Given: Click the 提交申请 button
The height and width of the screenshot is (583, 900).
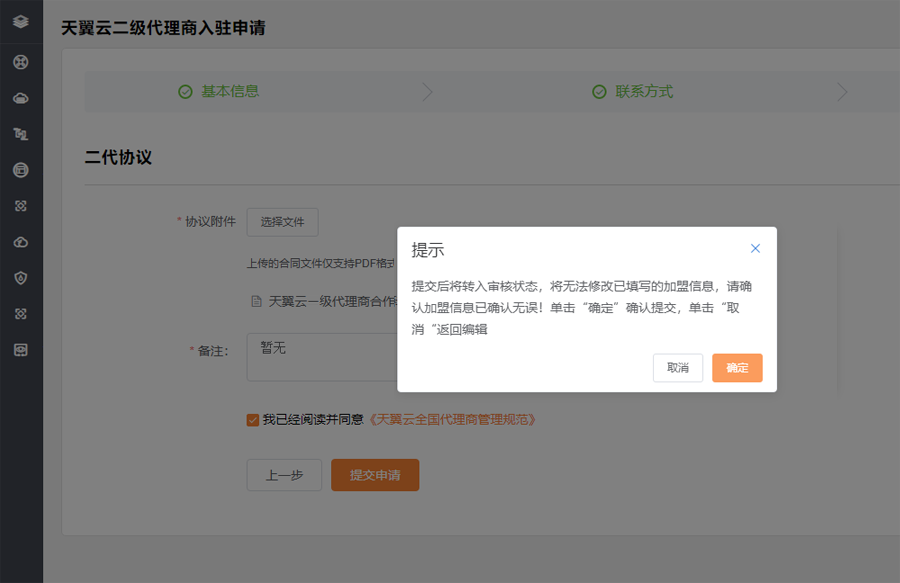Looking at the screenshot, I should point(375,475).
